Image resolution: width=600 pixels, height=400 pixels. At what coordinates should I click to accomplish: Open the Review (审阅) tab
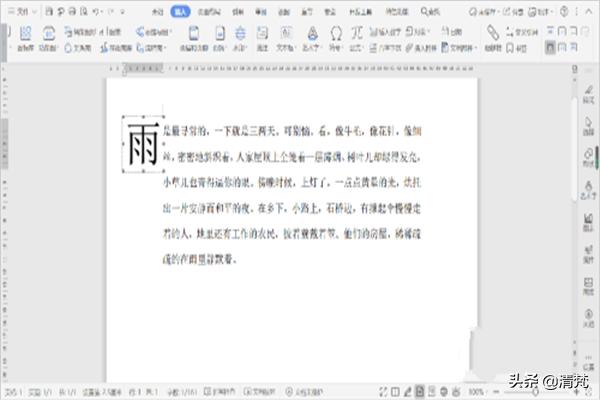[261, 12]
